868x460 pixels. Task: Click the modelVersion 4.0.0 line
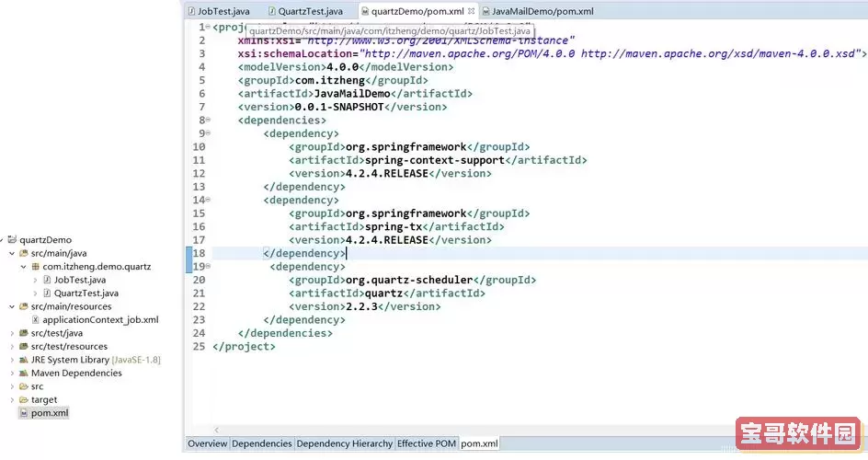point(346,67)
